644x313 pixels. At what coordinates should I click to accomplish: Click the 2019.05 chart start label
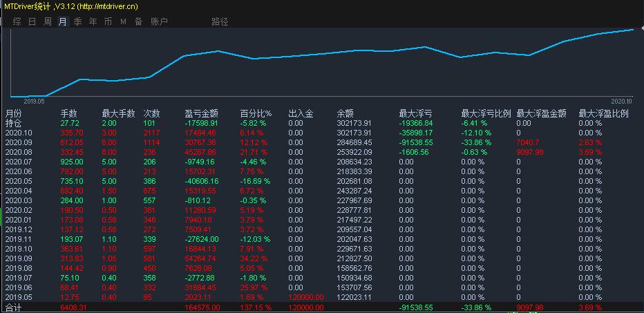point(35,101)
